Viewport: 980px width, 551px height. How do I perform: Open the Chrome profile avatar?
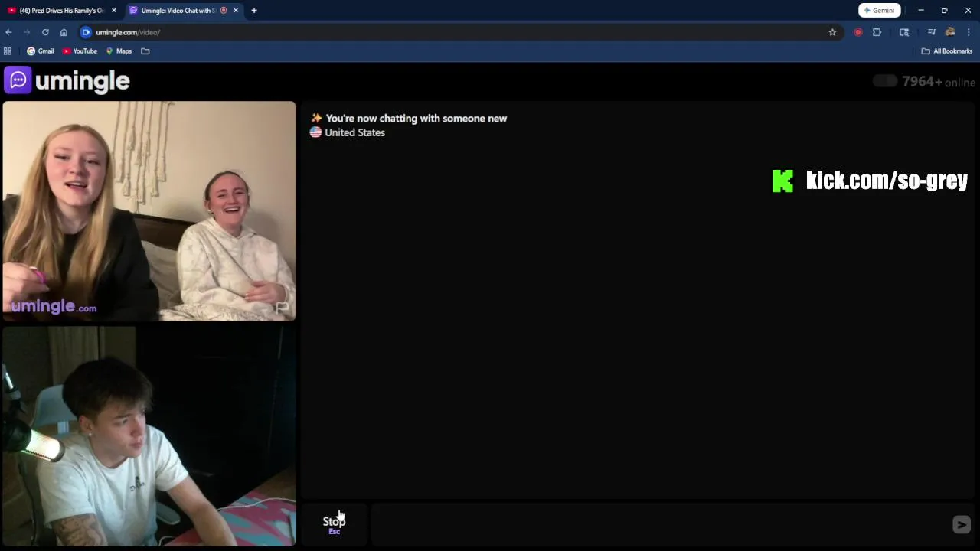point(950,32)
